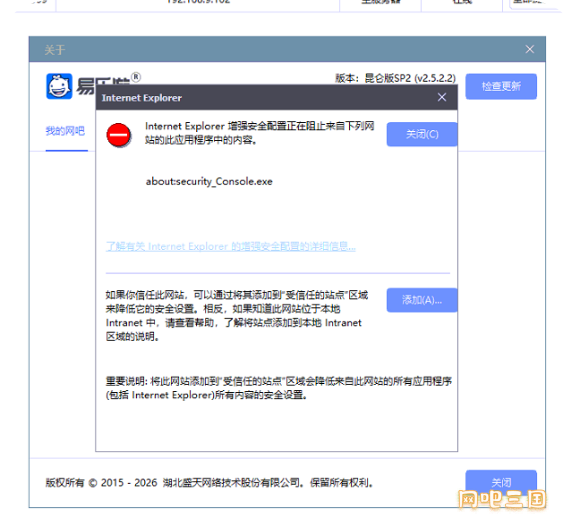Click the bottom 关闭 button of About window
577x524 pixels.
pyautogui.click(x=501, y=482)
